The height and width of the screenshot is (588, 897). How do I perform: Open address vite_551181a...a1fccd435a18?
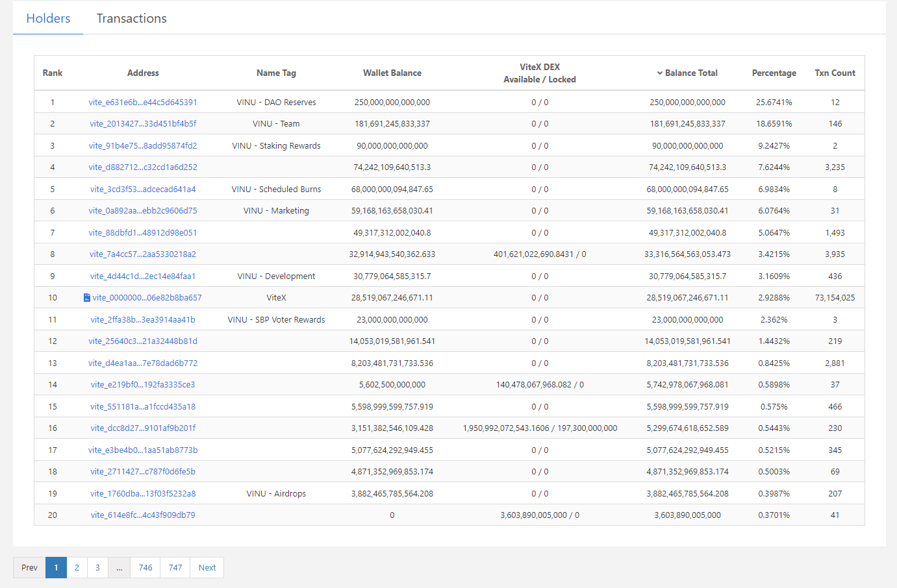point(143,407)
